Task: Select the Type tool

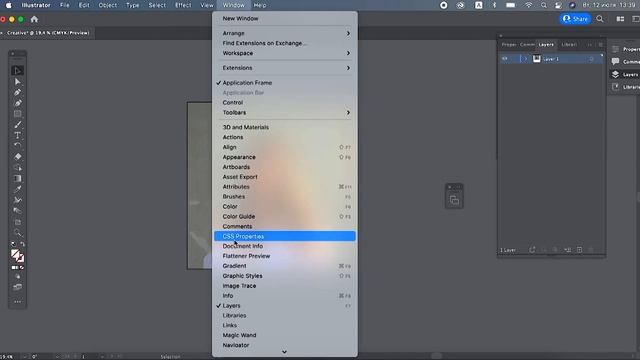Action: tap(17, 135)
